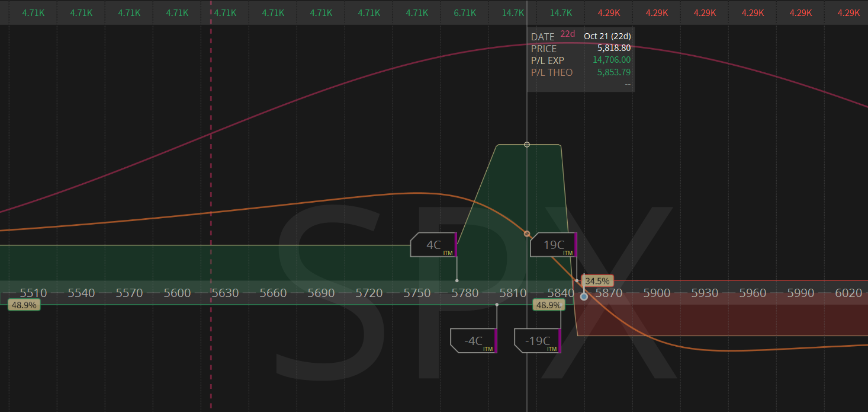This screenshot has width=868, height=412.
Task: Click the 5600 price axis label
Action: 177,293
